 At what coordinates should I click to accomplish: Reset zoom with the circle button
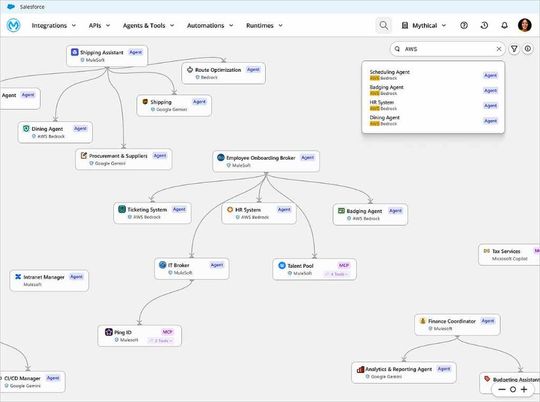[513, 389]
